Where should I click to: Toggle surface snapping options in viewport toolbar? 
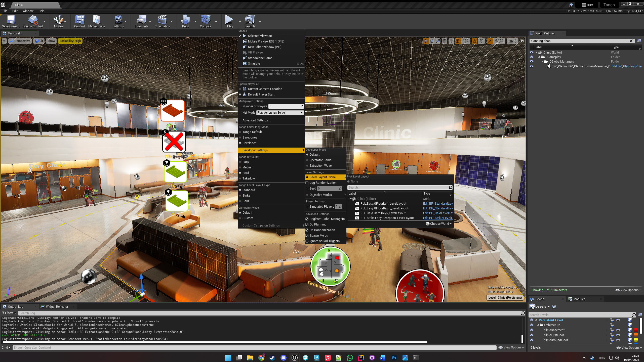(451, 41)
